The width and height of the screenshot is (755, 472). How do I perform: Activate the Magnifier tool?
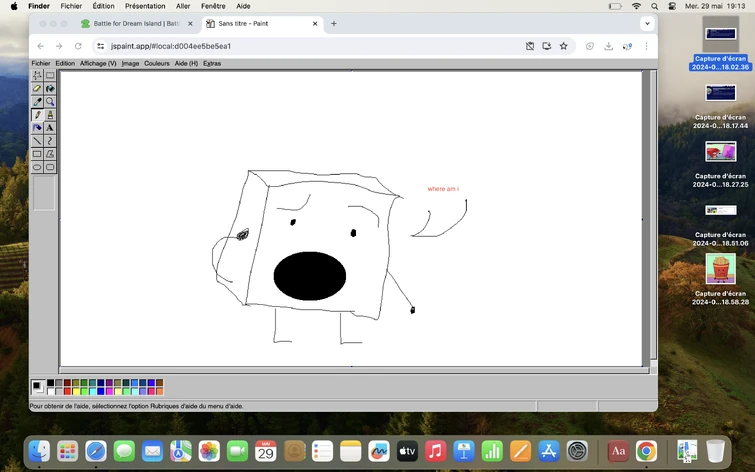[50, 102]
